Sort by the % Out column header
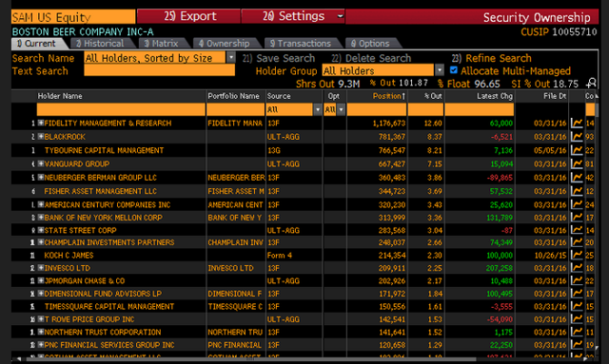 pyautogui.click(x=433, y=96)
